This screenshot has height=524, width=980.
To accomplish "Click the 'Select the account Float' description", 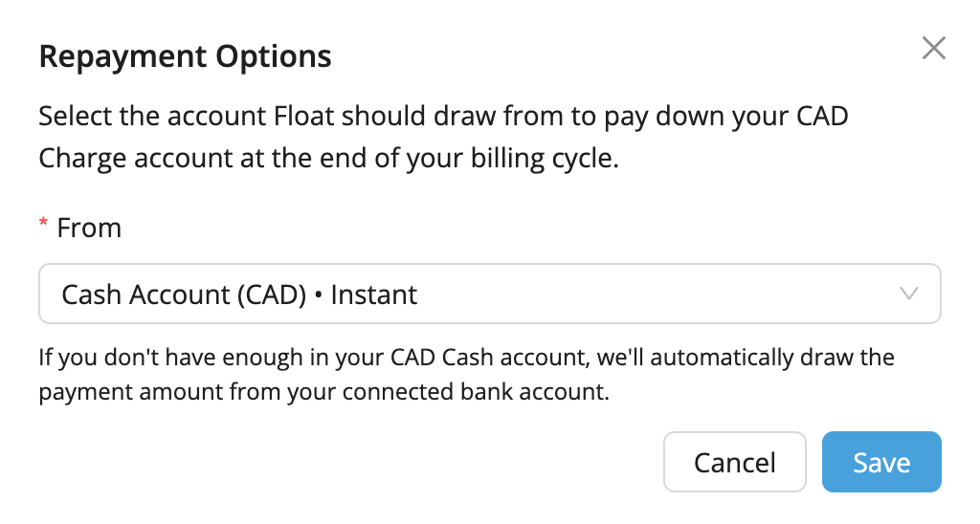I will pyautogui.click(x=443, y=137).
